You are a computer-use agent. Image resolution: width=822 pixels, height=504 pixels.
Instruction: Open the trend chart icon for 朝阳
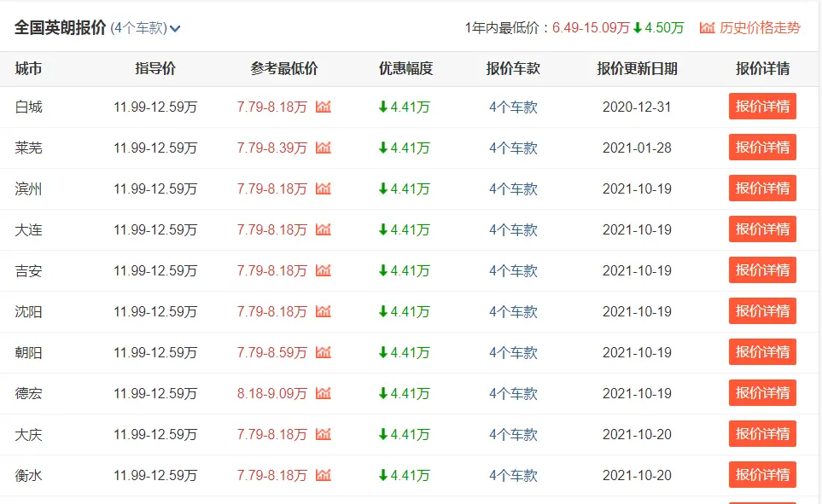click(323, 352)
